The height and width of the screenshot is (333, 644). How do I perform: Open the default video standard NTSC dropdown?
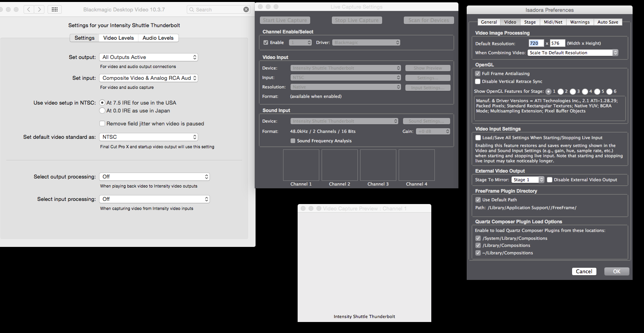tap(149, 137)
